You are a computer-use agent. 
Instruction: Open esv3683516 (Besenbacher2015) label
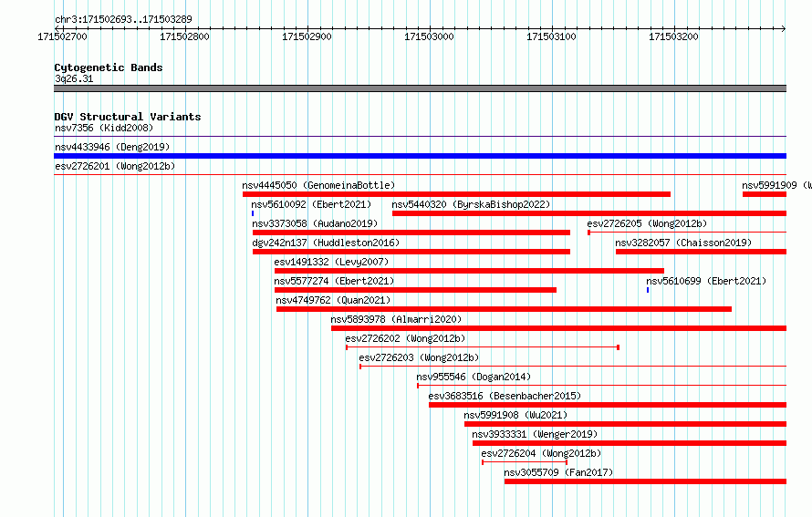[505, 396]
